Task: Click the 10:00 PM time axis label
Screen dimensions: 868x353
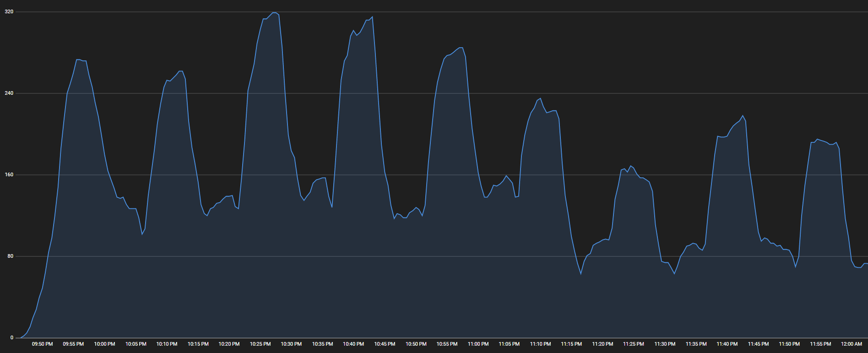Action: [104, 344]
